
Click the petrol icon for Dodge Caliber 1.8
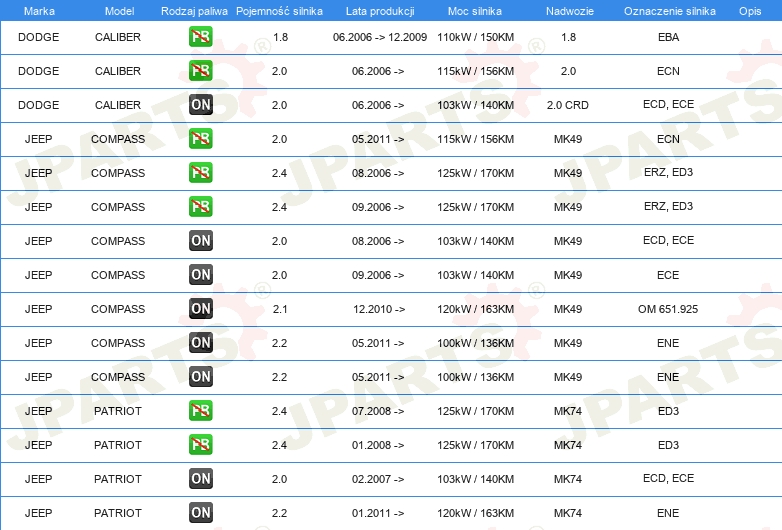[x=200, y=37]
